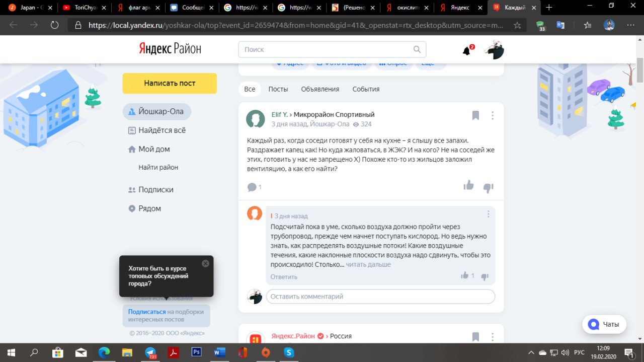
Task: Switch to the Все feed tab
Action: 250,89
